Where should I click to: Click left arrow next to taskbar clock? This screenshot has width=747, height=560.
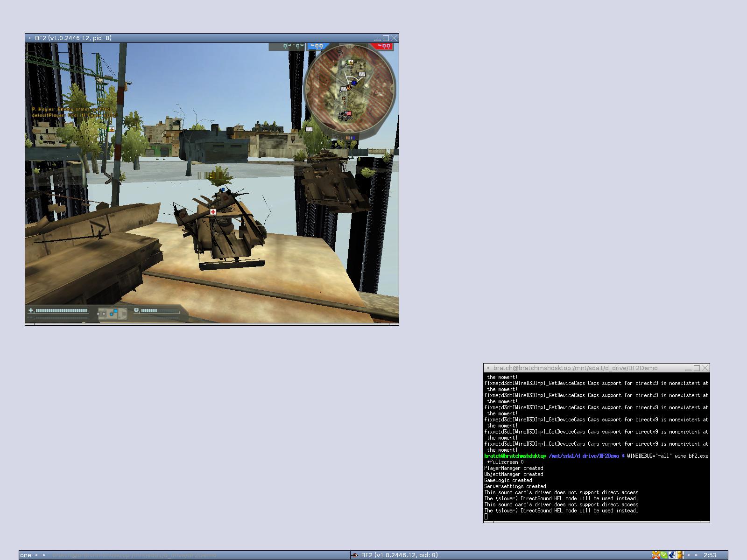(x=688, y=555)
